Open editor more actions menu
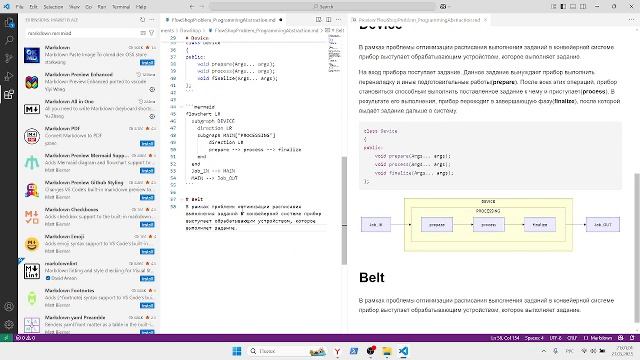The height and width of the screenshot is (360, 640). 338,20
